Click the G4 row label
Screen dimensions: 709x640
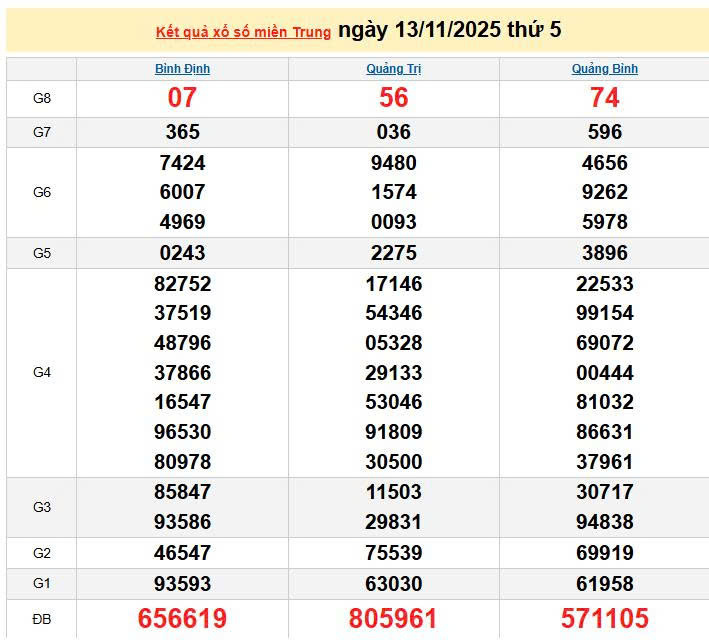click(41, 372)
